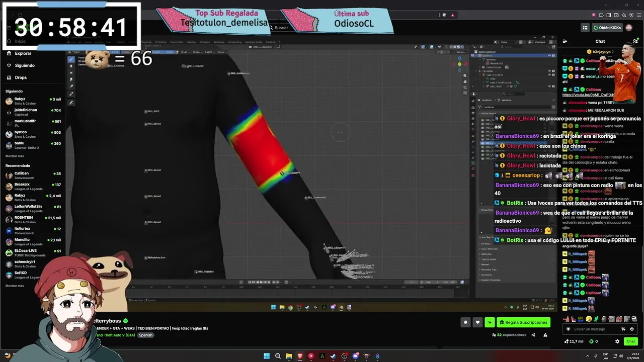Click the Spanish language tag
This screenshot has width=644, height=362.
145,335
